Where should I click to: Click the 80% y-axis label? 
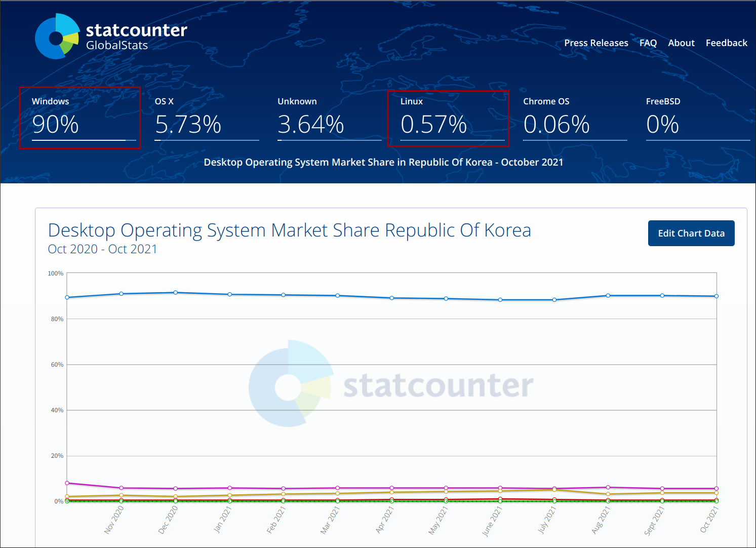pos(57,319)
